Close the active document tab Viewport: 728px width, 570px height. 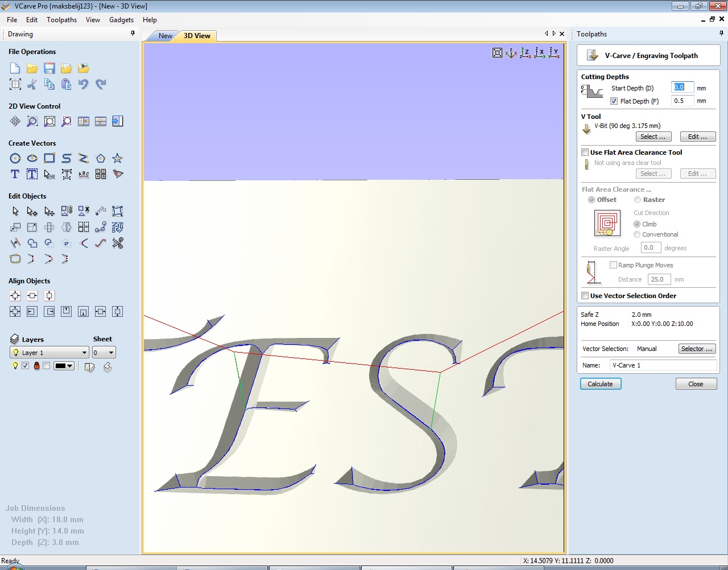(562, 34)
